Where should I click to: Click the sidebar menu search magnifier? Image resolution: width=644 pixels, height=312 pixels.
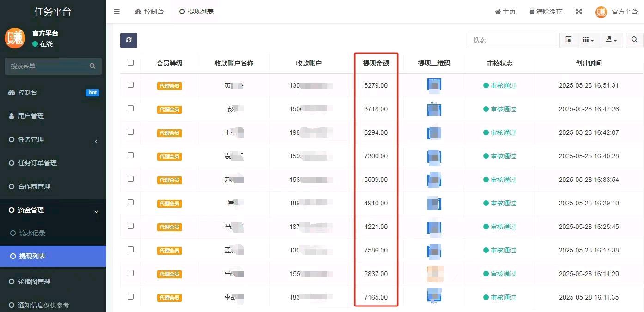pos(92,66)
